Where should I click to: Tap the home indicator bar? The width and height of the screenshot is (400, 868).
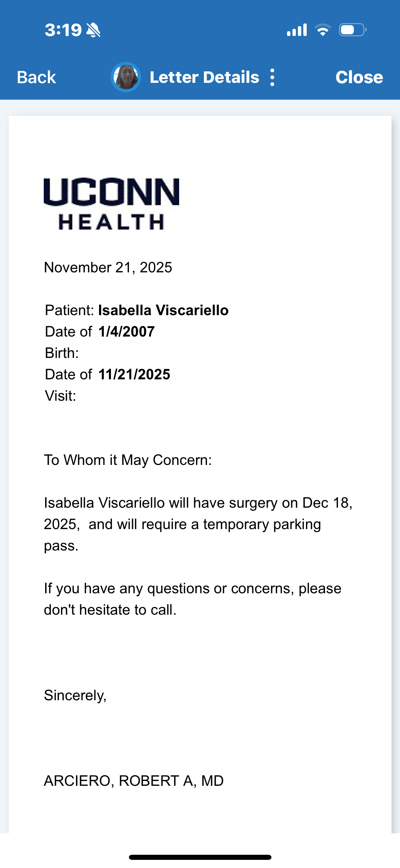[200, 857]
